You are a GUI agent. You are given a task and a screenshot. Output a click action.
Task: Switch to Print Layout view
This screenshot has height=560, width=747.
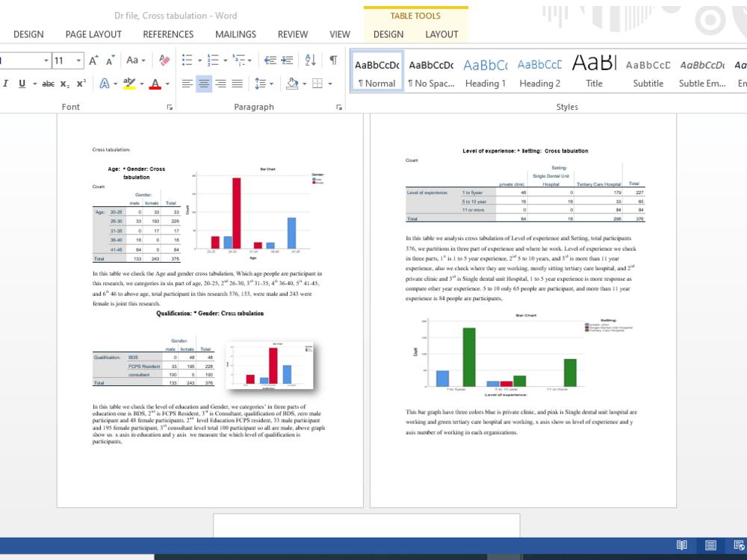pos(710,545)
